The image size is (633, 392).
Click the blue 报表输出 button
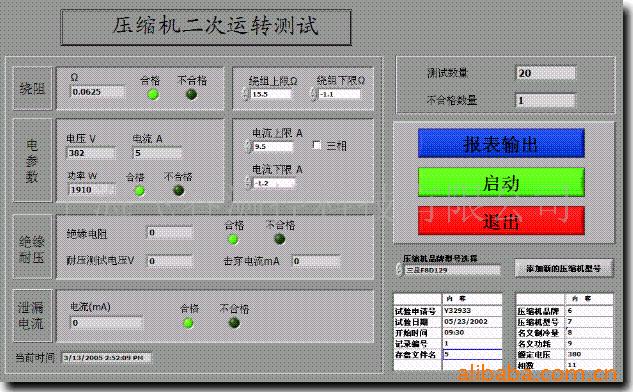[x=501, y=143]
